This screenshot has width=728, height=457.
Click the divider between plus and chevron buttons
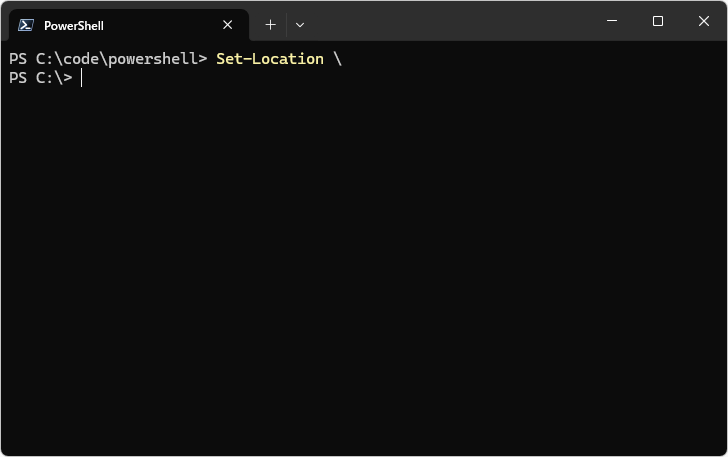pyautogui.click(x=286, y=25)
